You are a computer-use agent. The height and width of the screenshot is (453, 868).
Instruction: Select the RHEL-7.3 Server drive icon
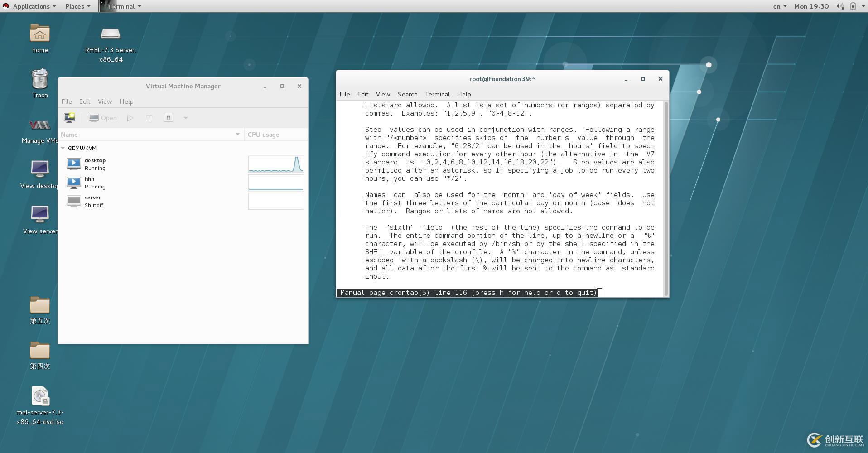[111, 34]
